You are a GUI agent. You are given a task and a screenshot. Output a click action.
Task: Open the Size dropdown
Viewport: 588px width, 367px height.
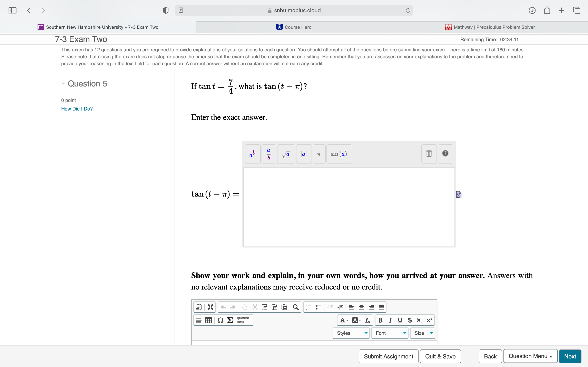(422, 333)
